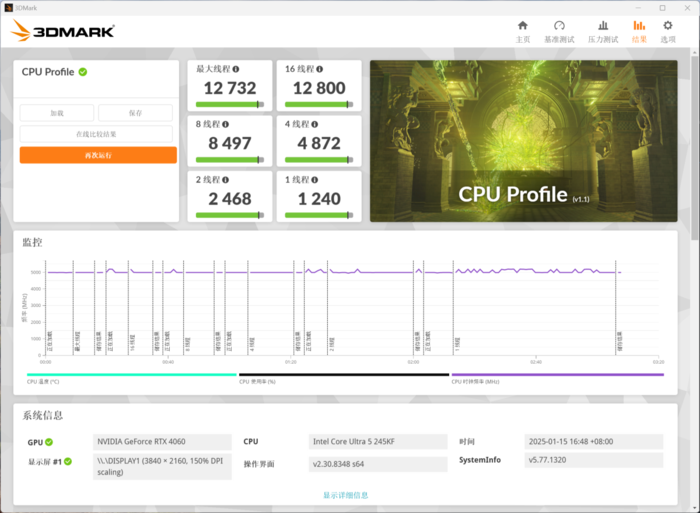Click the 16 Threads info icon
This screenshot has width=700, height=513.
[320, 69]
